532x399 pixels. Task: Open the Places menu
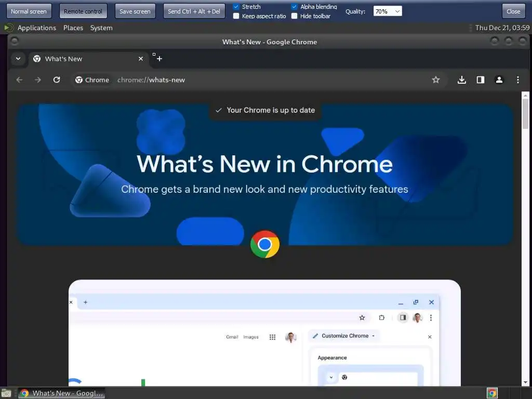[73, 28]
